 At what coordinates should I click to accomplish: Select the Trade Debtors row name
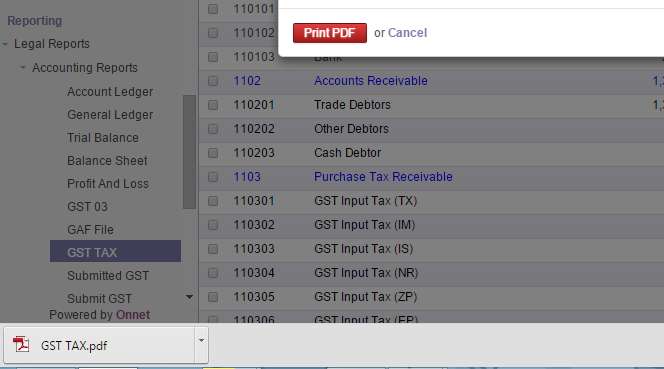(x=352, y=105)
